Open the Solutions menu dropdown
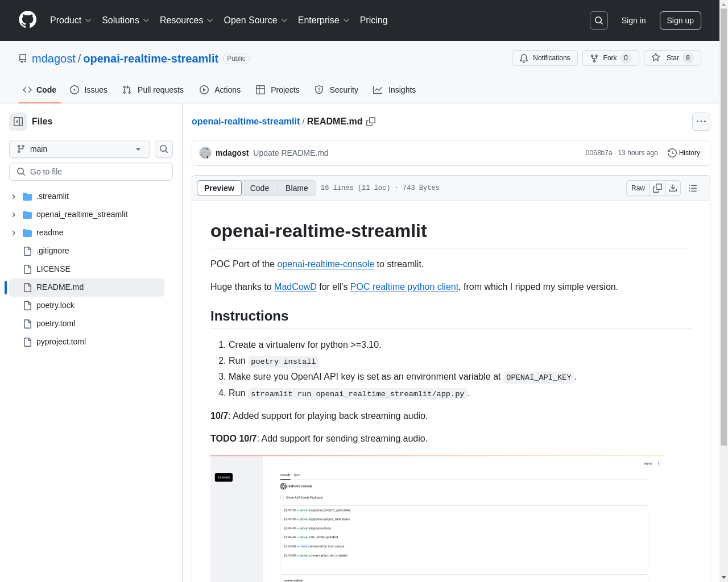728x582 pixels. pos(126,20)
